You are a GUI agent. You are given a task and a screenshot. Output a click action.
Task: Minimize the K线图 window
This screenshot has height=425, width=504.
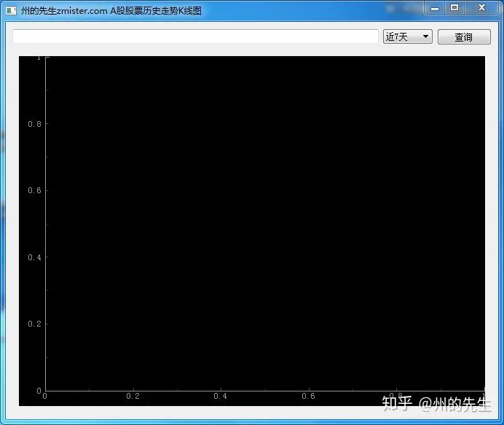pos(435,8)
